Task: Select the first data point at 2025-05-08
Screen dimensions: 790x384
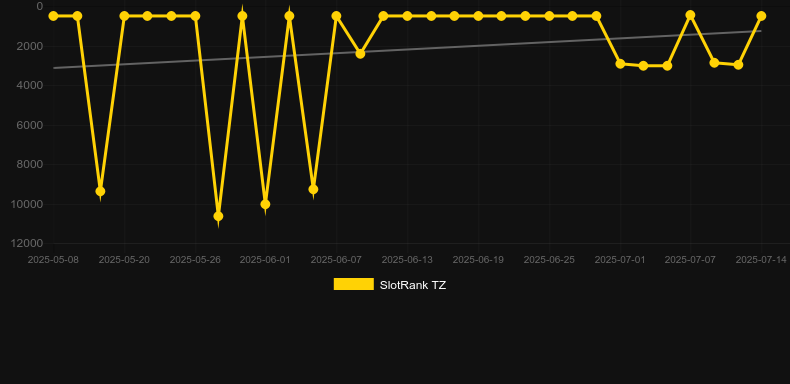Action: coord(53,16)
